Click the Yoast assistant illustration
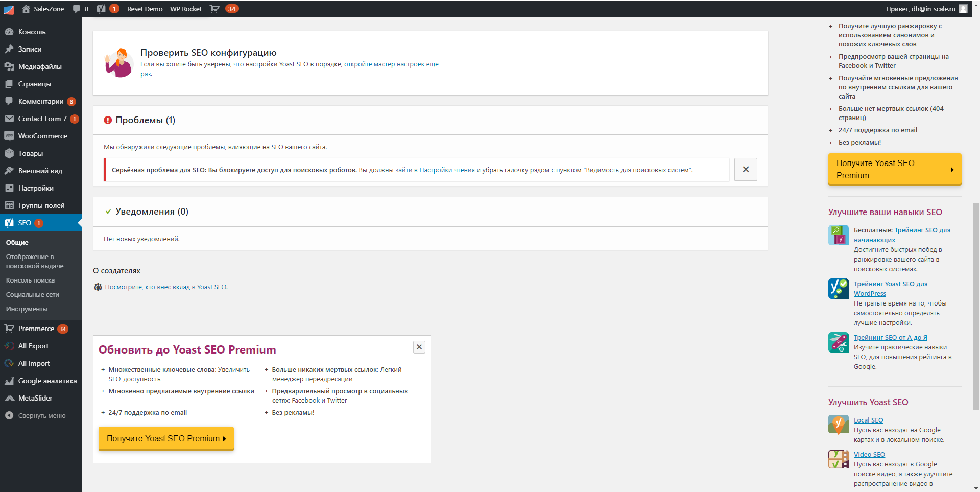Screen dimensions: 980x492 coord(119,63)
